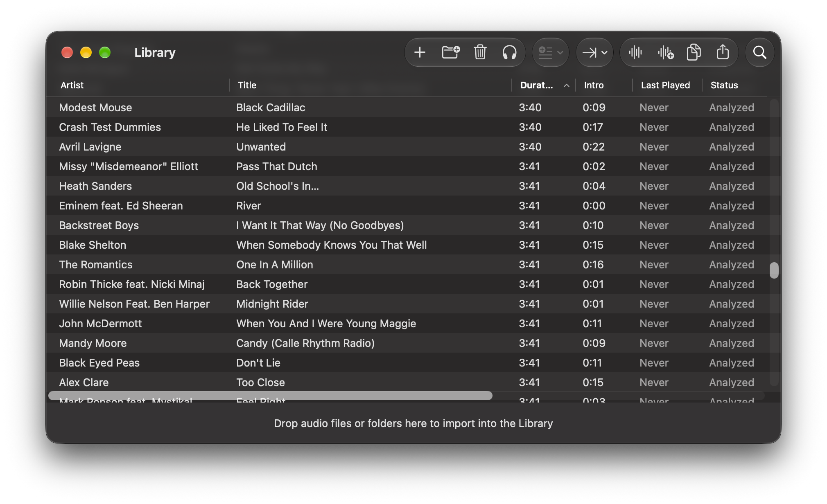Open the list options dropdown in toolbar
This screenshot has height=504, width=827.
tap(550, 52)
